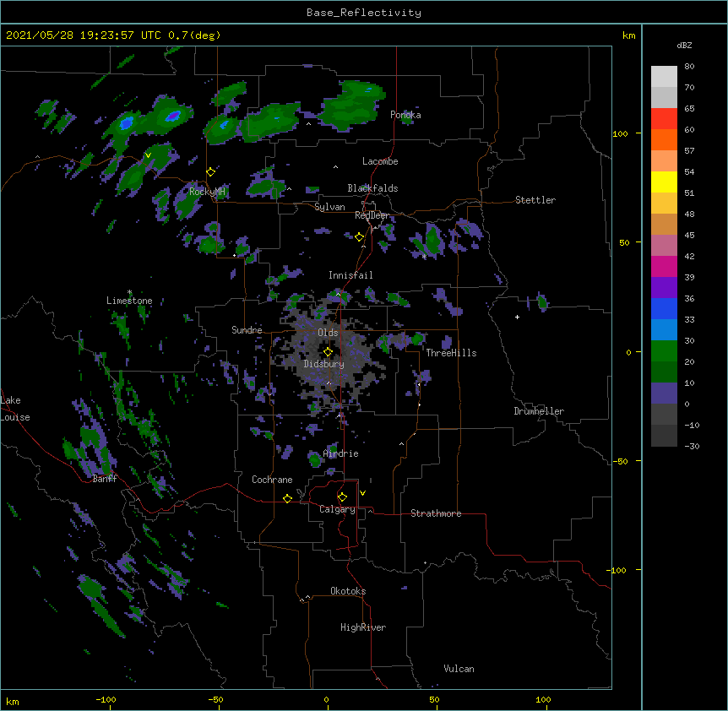728x711 pixels.
Task: Click the yellow diamond marker near RockyMH
Action: click(211, 171)
